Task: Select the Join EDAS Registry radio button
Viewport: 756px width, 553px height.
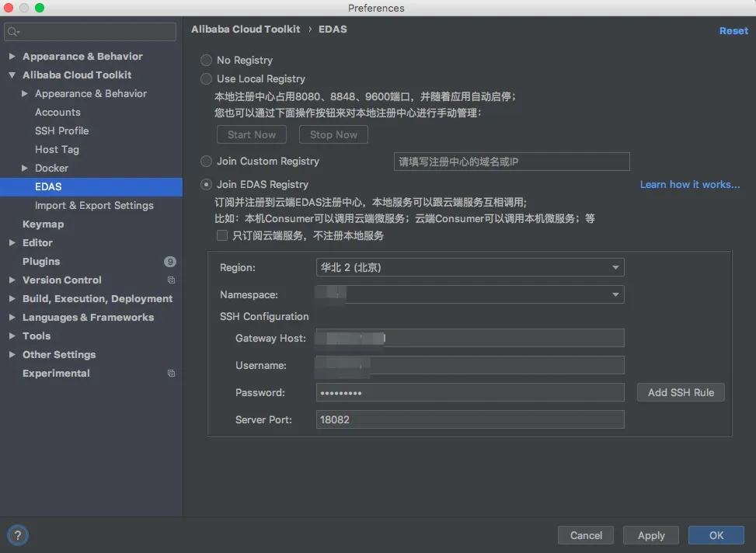Action: tap(207, 185)
